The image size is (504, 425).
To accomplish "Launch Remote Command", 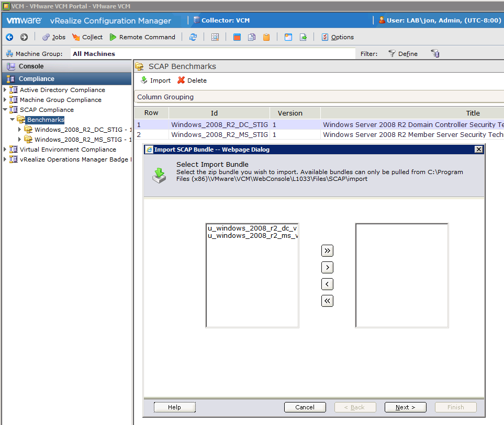I will pos(142,37).
